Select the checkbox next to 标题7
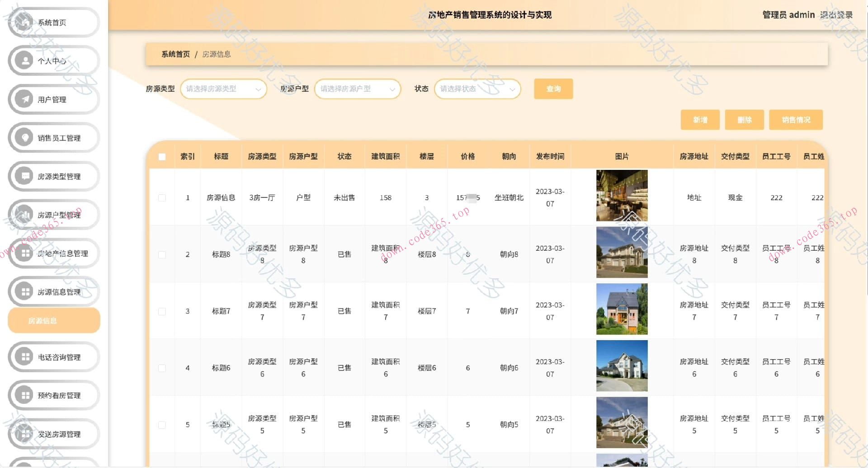 pyautogui.click(x=162, y=311)
